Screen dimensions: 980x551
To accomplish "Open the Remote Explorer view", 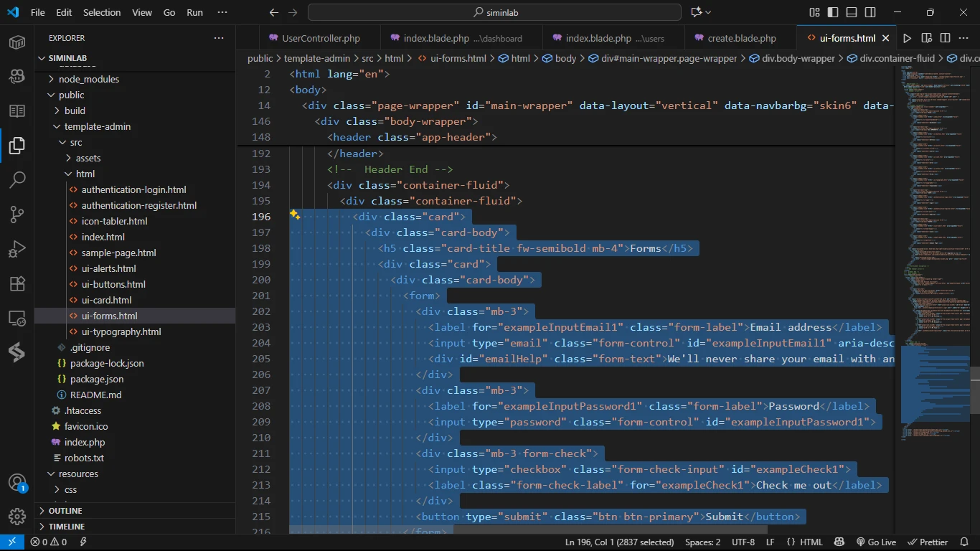I will click(x=17, y=318).
